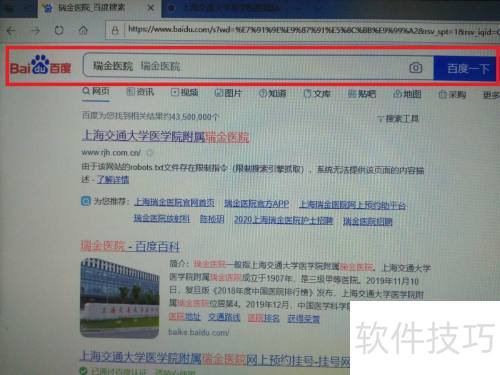The height and width of the screenshot is (375, 500).
Task: Select the 地图 tab
Action: [x=407, y=94]
